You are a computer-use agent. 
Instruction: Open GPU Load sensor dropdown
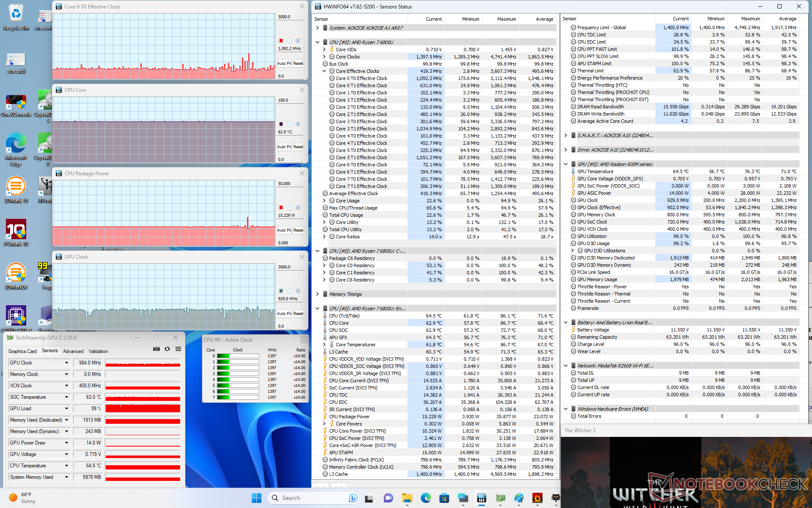pos(66,409)
